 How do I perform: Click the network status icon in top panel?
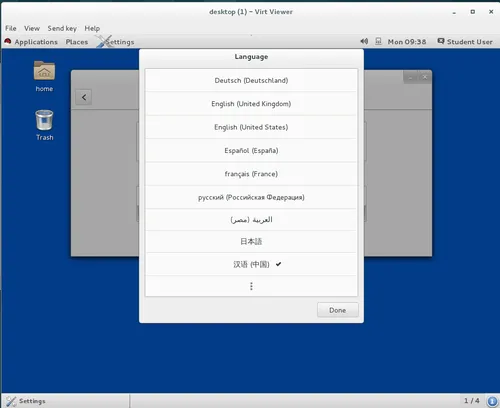pos(378,41)
